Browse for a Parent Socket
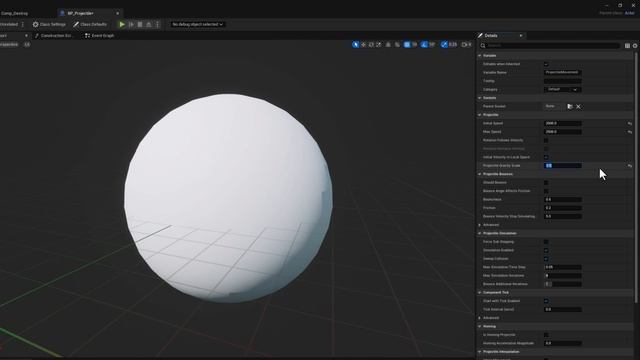The width and height of the screenshot is (640, 360). coord(570,107)
